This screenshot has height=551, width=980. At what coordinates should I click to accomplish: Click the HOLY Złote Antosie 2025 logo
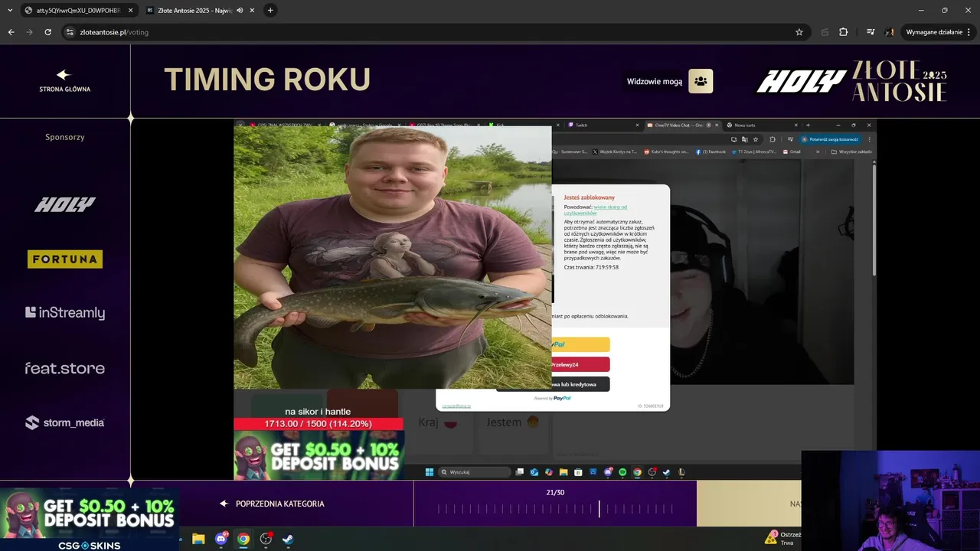(852, 81)
